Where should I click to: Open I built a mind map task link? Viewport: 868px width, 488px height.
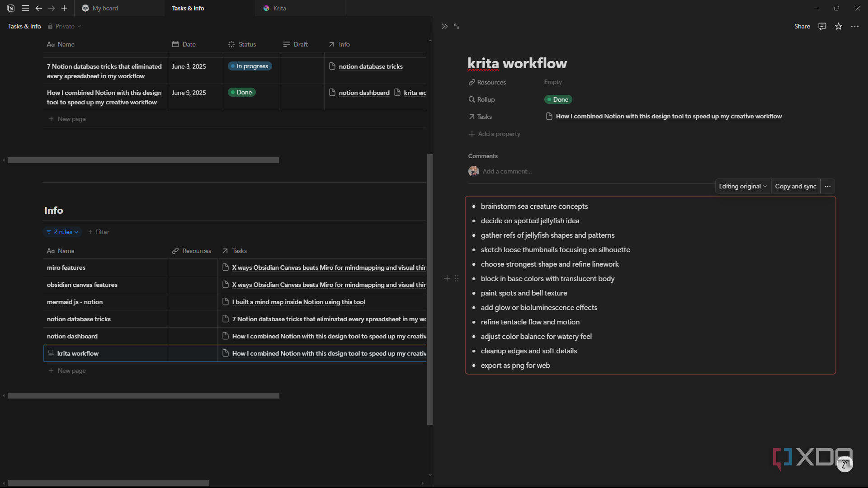click(294, 302)
